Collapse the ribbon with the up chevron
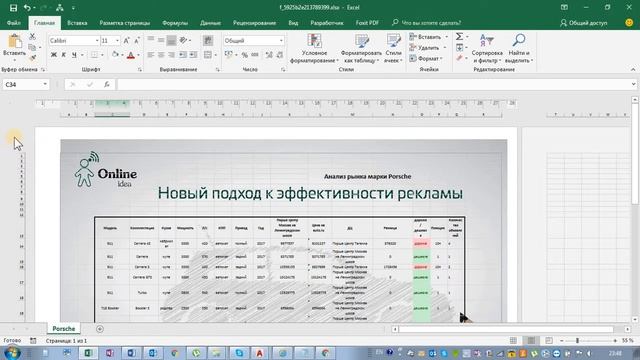Screen dimensions: 640x360 (x=633, y=70)
